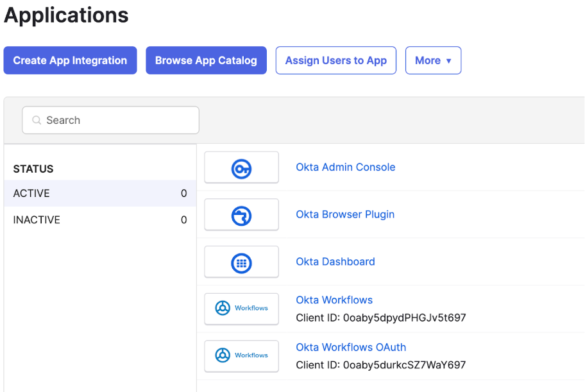Focus the applications Search field

pyautogui.click(x=110, y=120)
